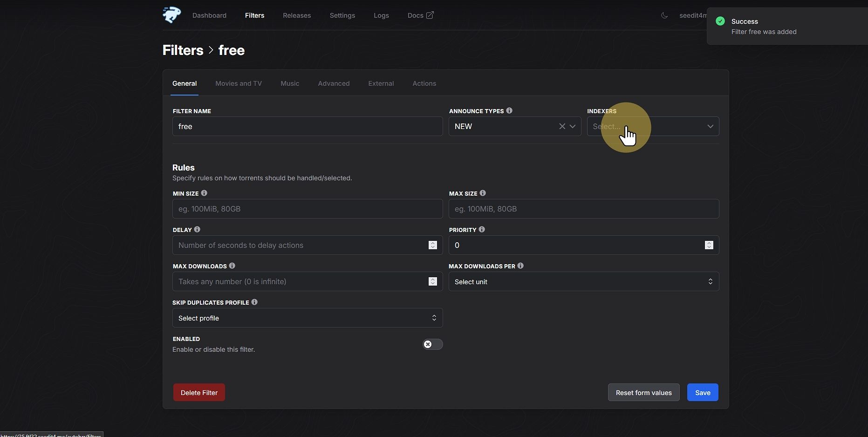868x437 pixels.
Task: Open Skip Duplicates Profile dropdown
Action: pyautogui.click(x=308, y=318)
